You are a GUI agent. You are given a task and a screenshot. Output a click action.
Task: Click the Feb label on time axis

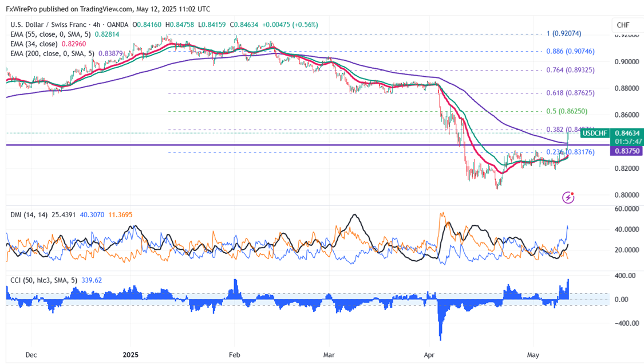[234, 354]
